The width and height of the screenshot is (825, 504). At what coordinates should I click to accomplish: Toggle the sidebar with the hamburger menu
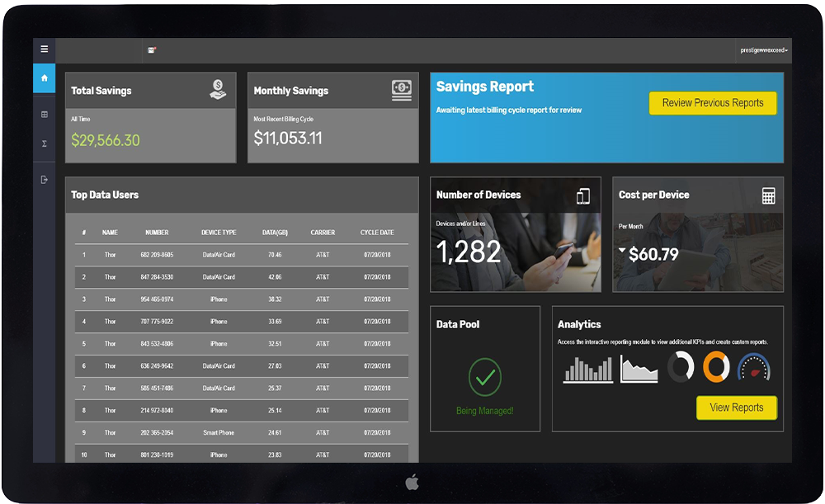point(44,49)
